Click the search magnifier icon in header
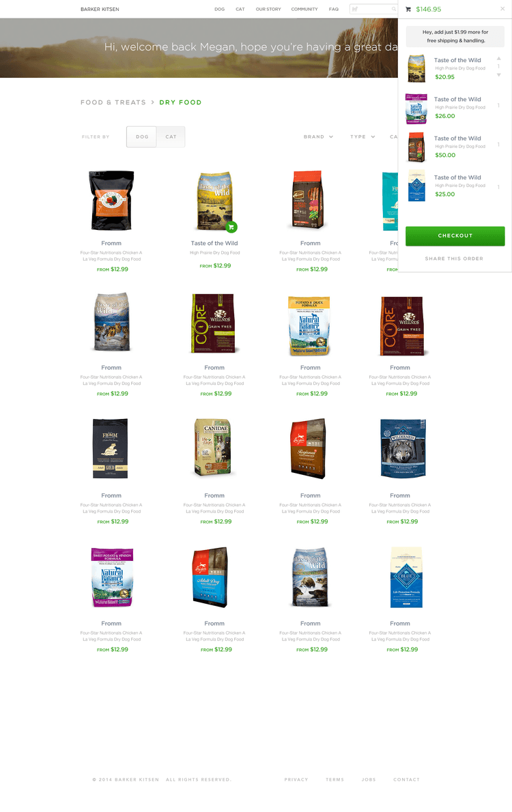This screenshot has height=812, width=512. click(394, 10)
